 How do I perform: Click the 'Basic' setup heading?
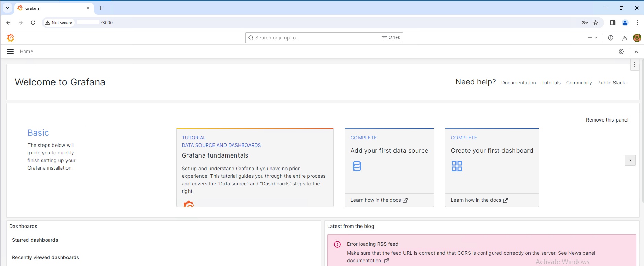38,133
